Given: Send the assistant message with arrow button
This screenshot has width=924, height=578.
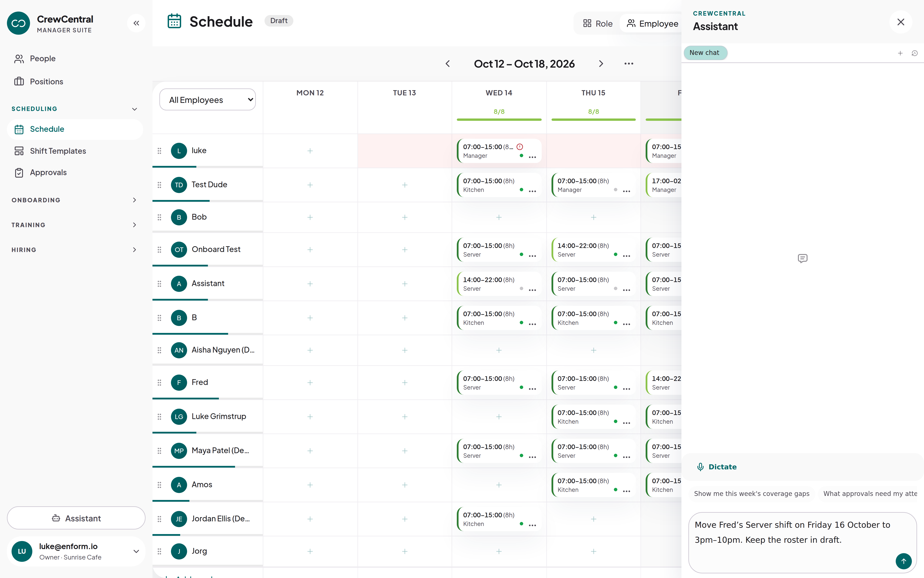Looking at the screenshot, I should point(903,561).
